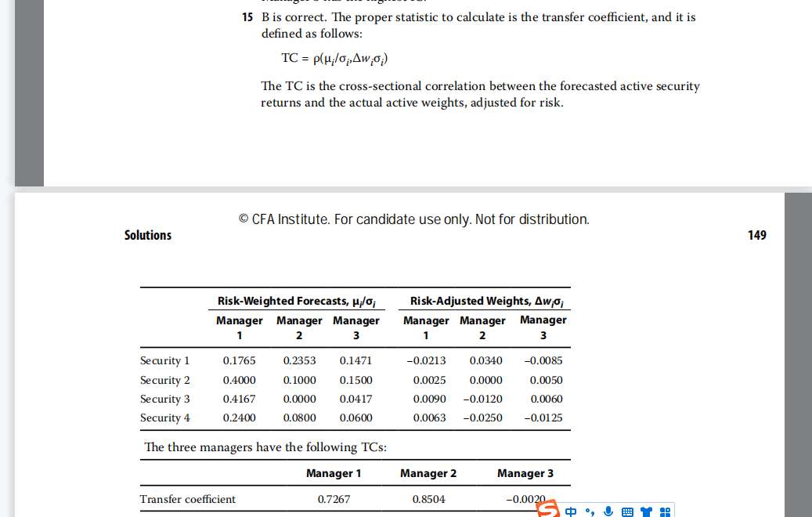Click the transfer coefficient 0.8504

pos(429,499)
